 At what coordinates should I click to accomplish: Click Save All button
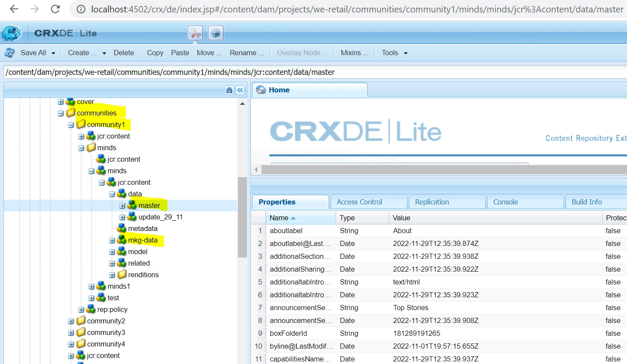click(33, 53)
